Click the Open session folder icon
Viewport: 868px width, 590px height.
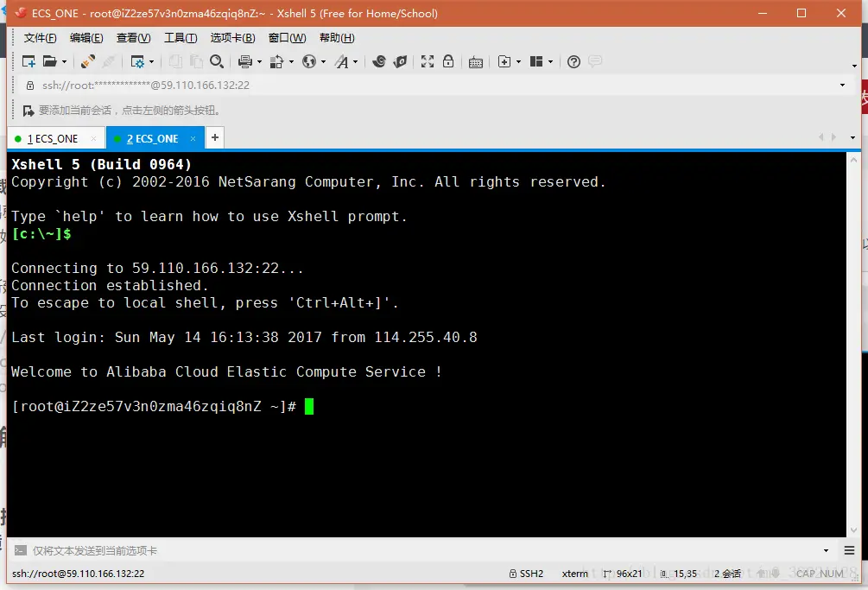click(49, 61)
